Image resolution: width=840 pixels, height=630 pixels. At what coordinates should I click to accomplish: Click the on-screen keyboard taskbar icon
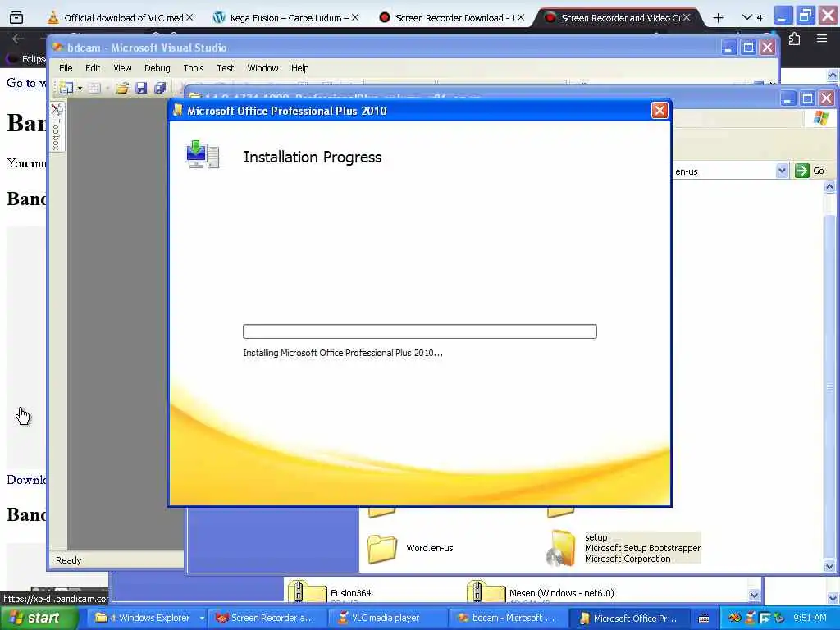click(704, 619)
